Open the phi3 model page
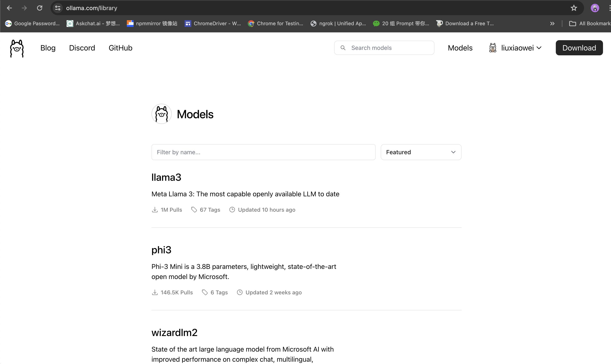This screenshot has height=364, width=611. [161, 250]
